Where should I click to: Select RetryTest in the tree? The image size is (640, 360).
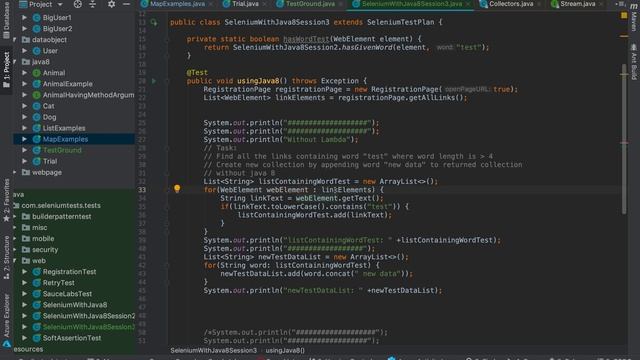click(x=58, y=283)
